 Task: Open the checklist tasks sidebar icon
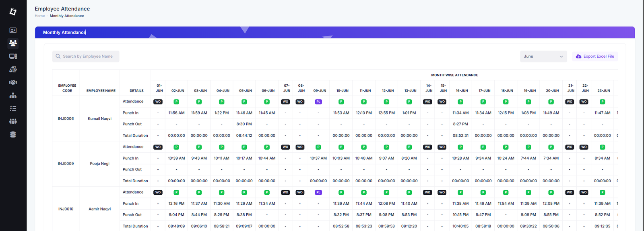point(13,108)
